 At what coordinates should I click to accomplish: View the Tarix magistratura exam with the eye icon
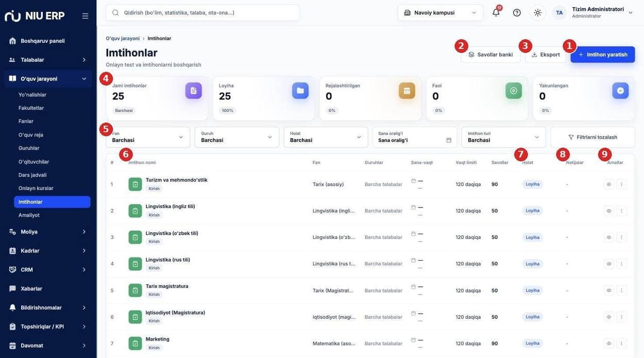click(x=609, y=291)
